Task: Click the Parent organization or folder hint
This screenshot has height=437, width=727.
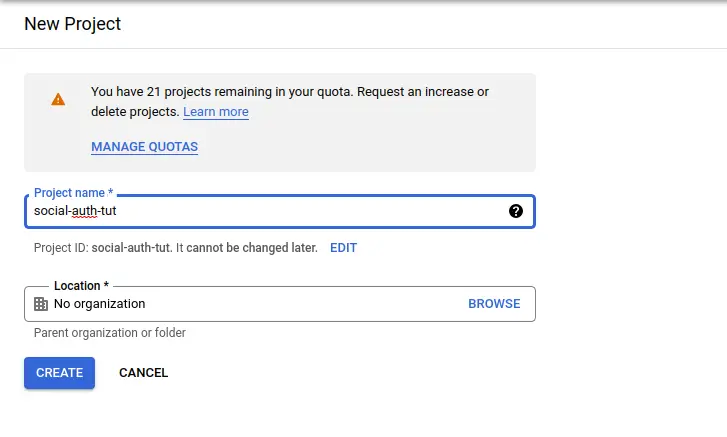Action: coord(109,333)
